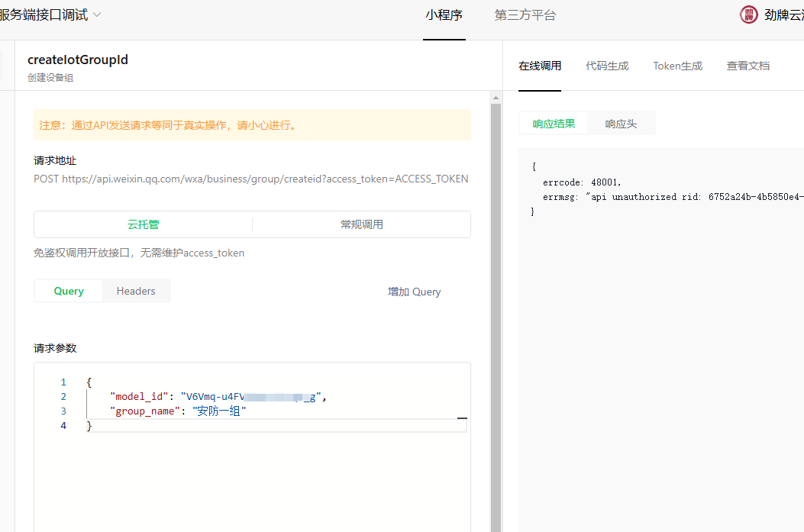The width and height of the screenshot is (804, 532).
Task: Click the red account avatar logo
Action: pyautogui.click(x=748, y=15)
